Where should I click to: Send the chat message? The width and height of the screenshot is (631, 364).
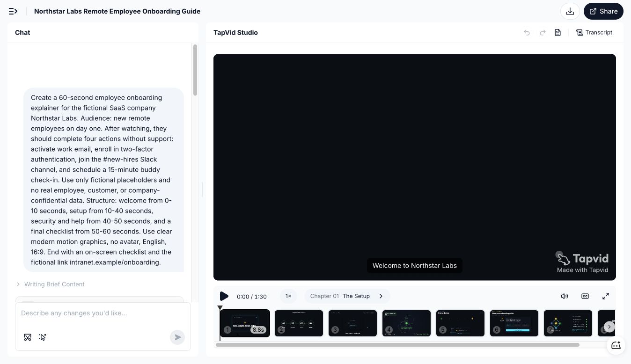[x=177, y=337]
